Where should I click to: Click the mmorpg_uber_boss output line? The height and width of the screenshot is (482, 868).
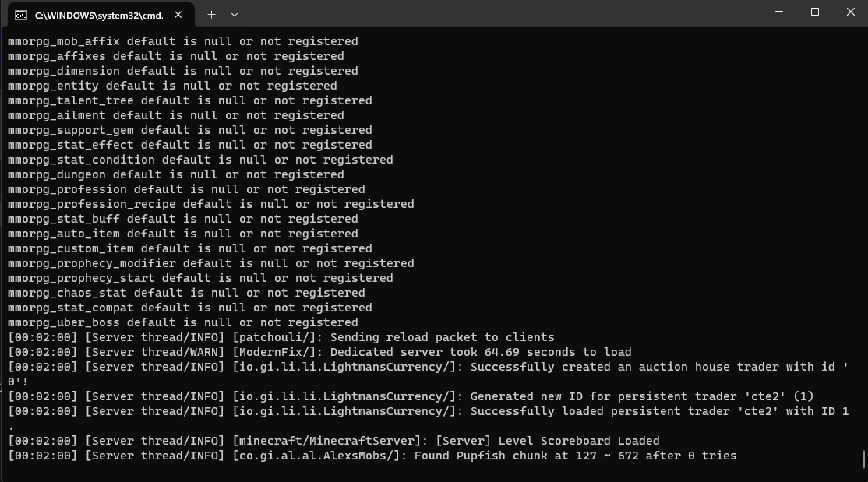click(x=183, y=322)
